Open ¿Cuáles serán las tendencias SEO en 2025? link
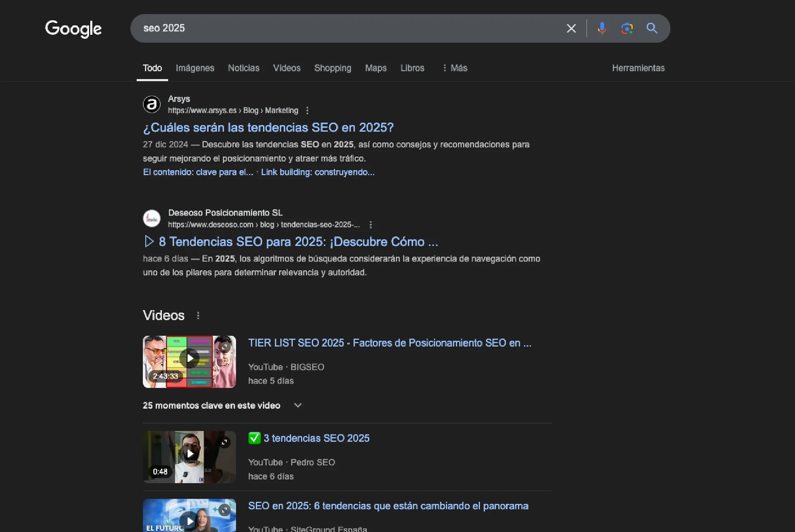The height and width of the screenshot is (532, 795). pyautogui.click(x=268, y=128)
